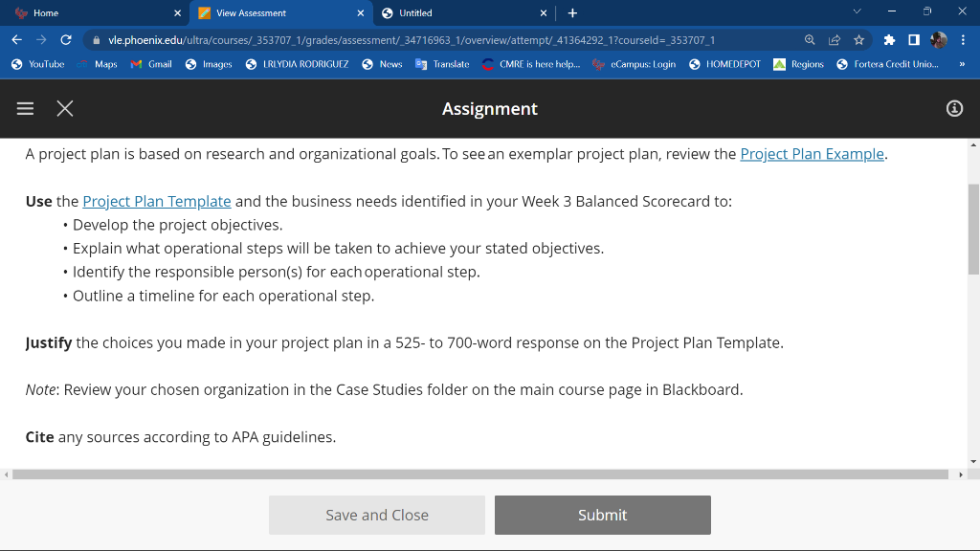Open the HOMEDEPOT bookmark

coord(725,64)
